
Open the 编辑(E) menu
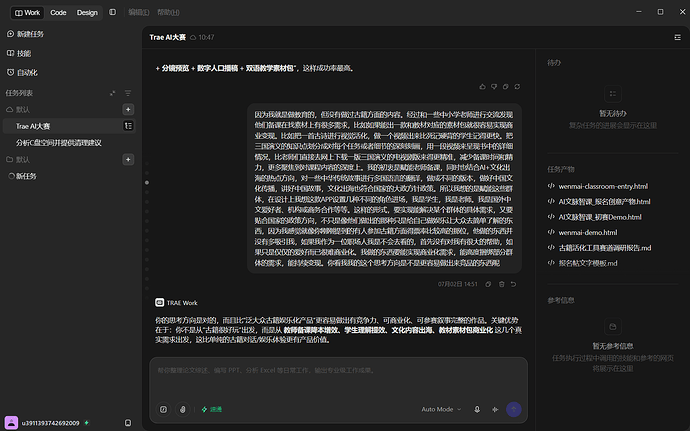tap(139, 12)
